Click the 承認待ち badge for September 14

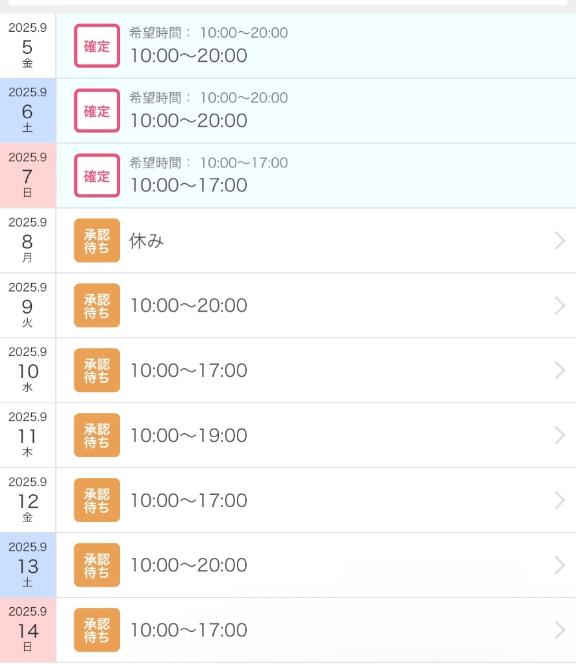[97, 630]
